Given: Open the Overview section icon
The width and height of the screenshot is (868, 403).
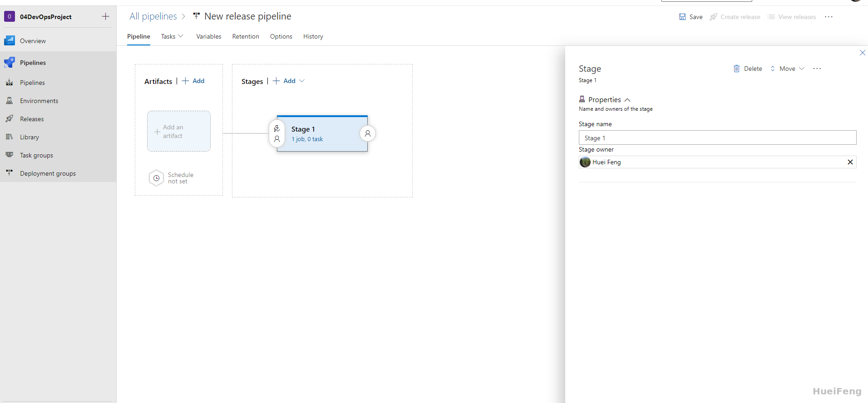Looking at the screenshot, I should pyautogui.click(x=10, y=41).
